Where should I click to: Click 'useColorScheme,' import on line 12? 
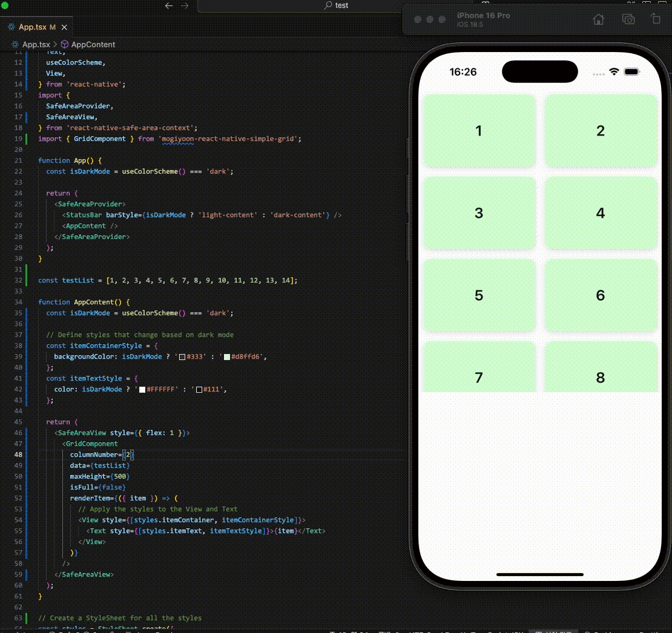76,62
